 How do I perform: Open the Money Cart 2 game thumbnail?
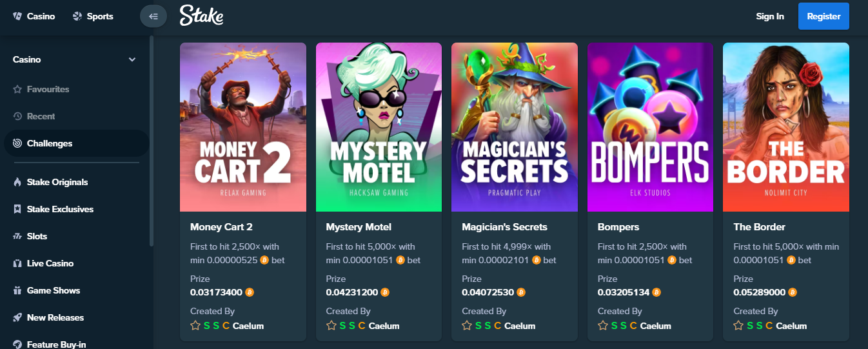[x=243, y=127]
